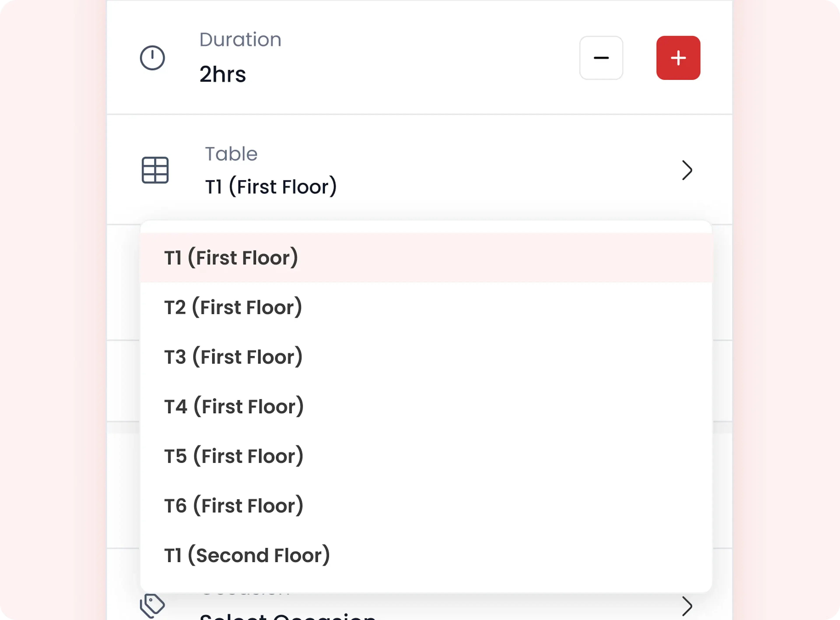
Task: Choose T2 (First Floor) from the list
Action: point(233,307)
